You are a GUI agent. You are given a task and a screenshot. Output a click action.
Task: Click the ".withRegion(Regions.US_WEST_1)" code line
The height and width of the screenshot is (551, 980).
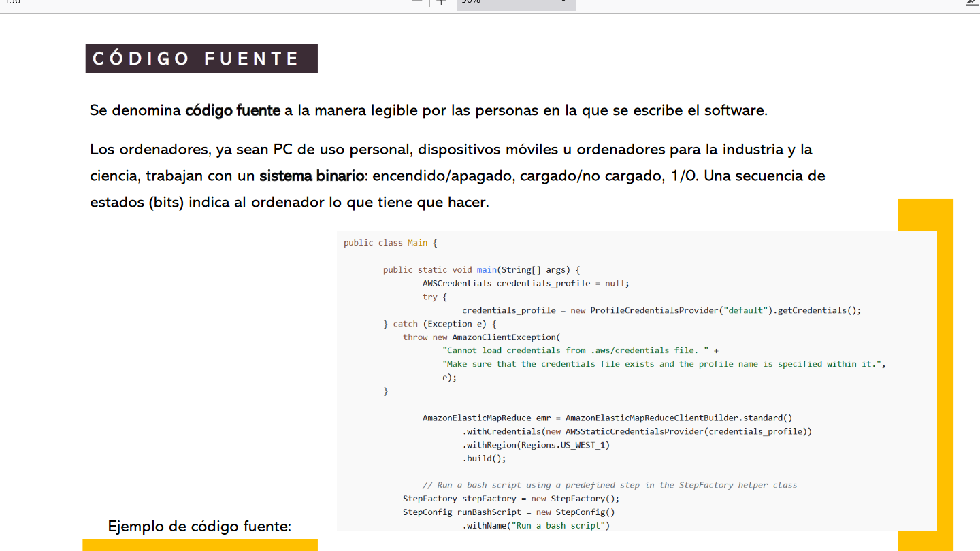point(536,445)
